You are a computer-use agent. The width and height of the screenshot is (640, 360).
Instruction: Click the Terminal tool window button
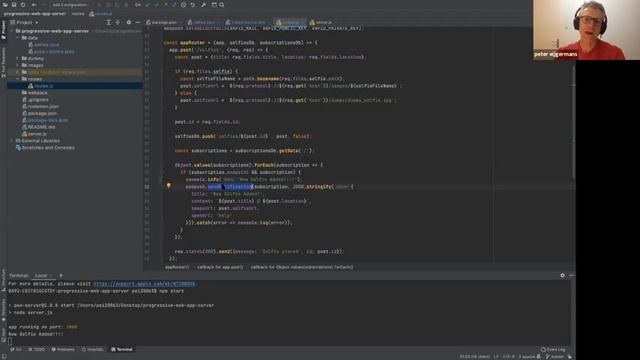pos(122,350)
